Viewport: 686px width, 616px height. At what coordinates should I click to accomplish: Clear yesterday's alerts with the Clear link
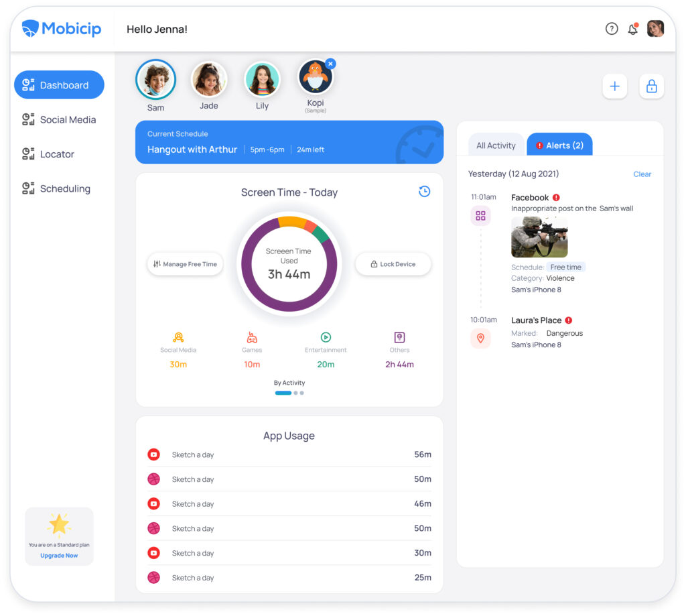642,174
